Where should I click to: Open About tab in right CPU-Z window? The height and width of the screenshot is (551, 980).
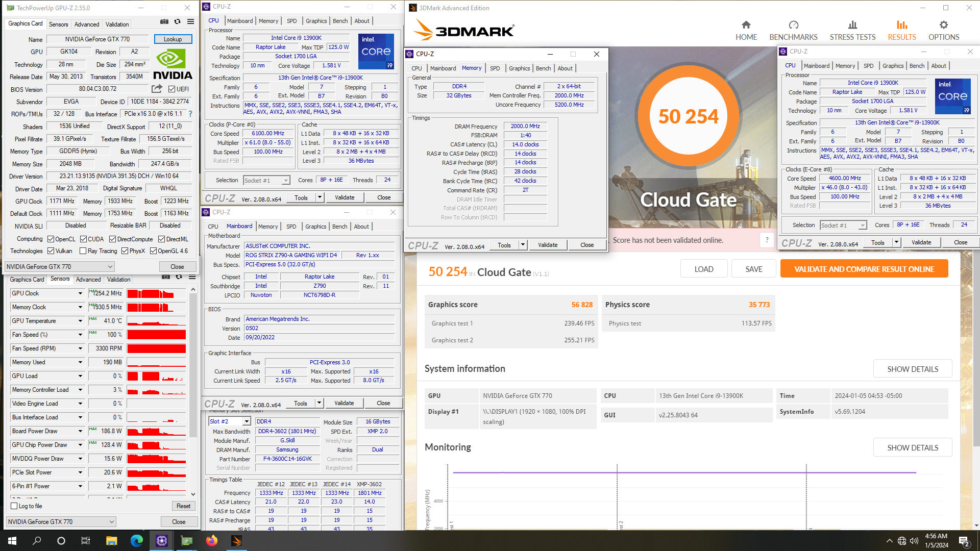(938, 66)
